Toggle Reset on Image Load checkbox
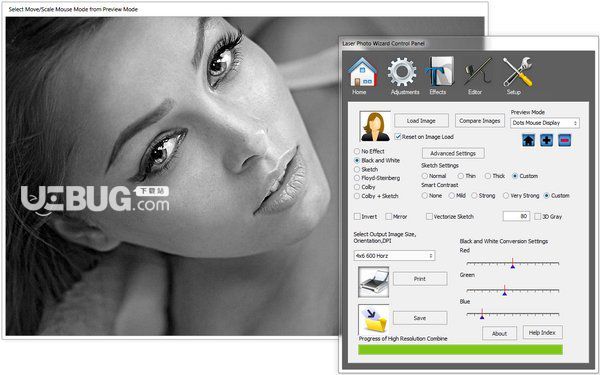The height and width of the screenshot is (375, 600). [398, 137]
